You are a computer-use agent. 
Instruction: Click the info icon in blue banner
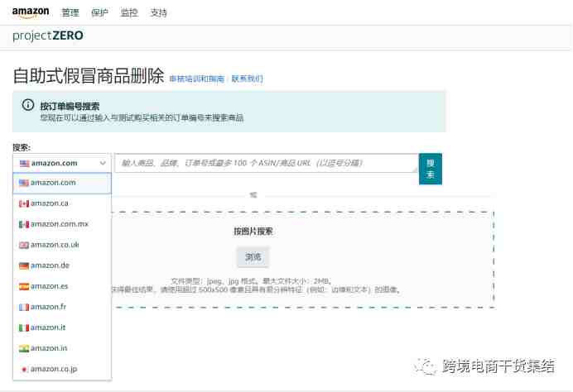pyautogui.click(x=28, y=105)
